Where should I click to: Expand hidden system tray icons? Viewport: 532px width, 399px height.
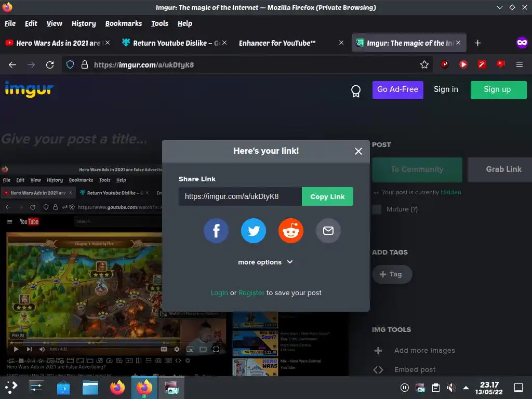tap(466, 388)
